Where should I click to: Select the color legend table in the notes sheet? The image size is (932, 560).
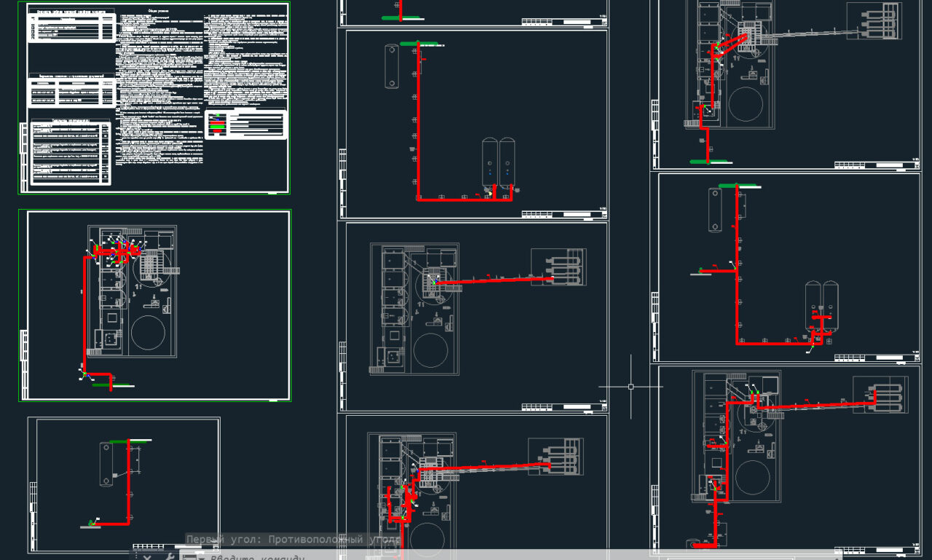click(246, 123)
